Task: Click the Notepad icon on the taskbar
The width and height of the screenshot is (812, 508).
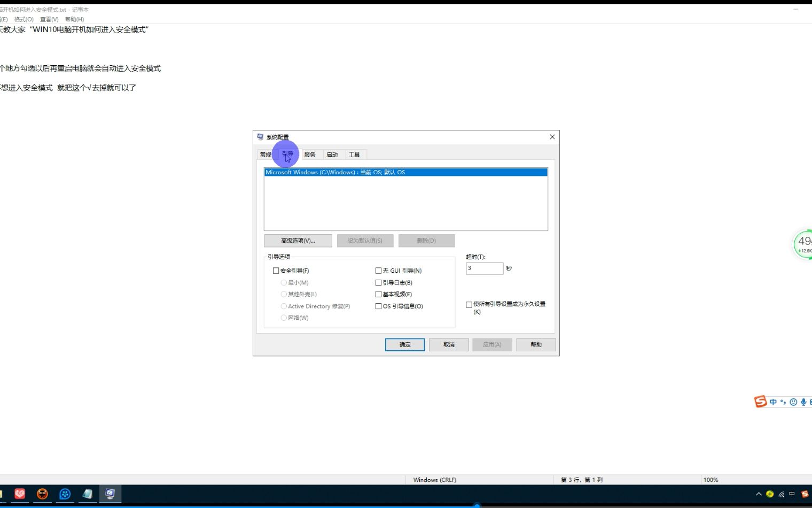Action: (x=87, y=494)
